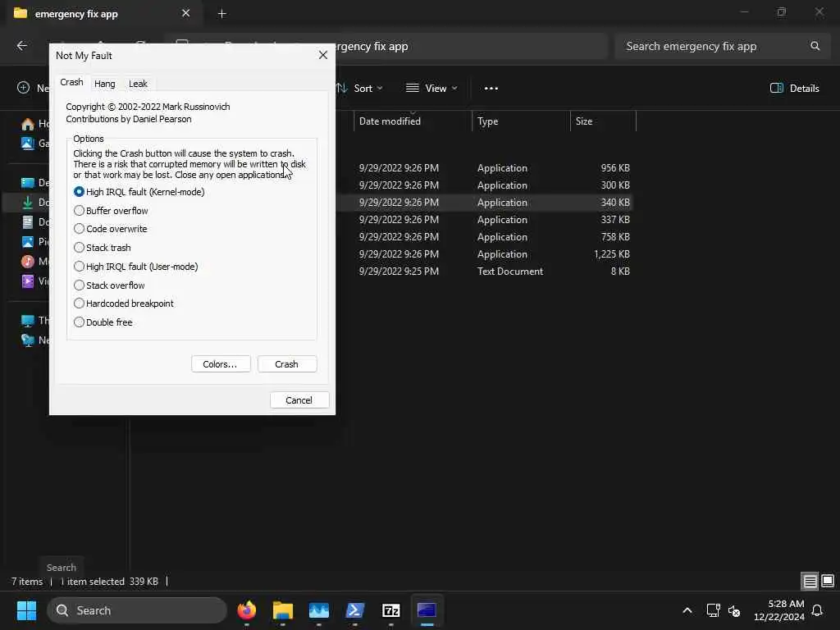Open the Leak tab
This screenshot has width=840, height=630.
pyautogui.click(x=138, y=84)
